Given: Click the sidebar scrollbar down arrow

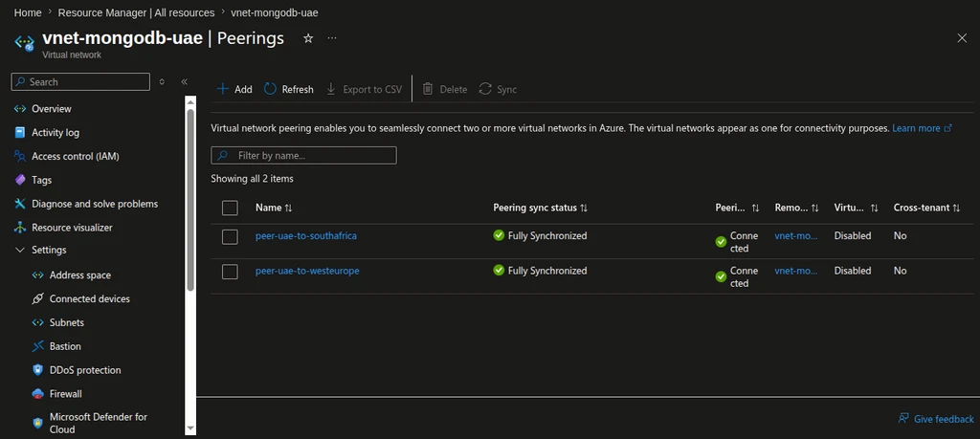Looking at the screenshot, I should pos(191,429).
